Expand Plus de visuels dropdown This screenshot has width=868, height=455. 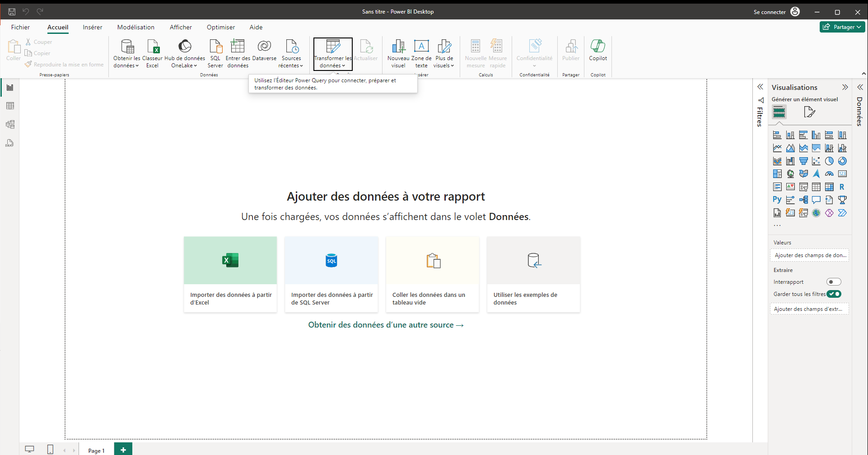(444, 54)
